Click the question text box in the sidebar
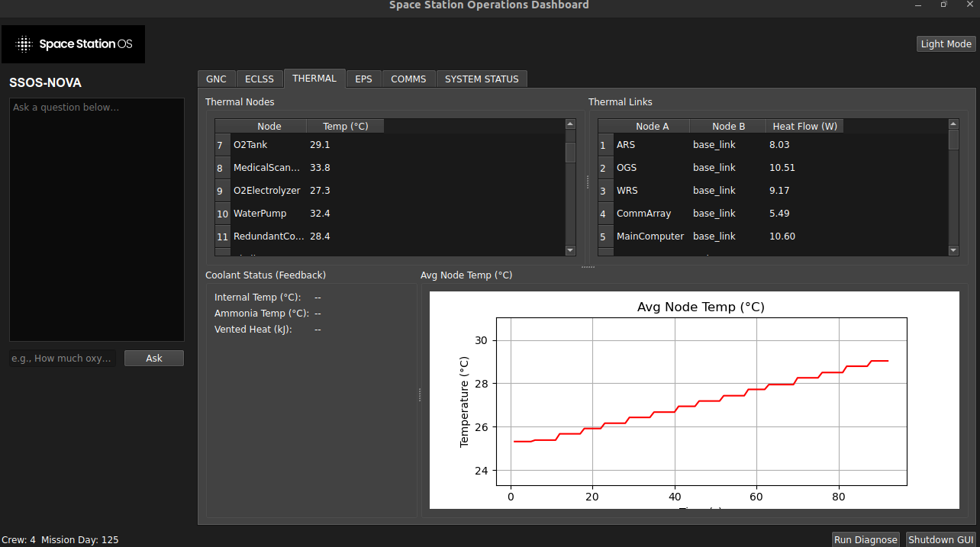Image resolution: width=980 pixels, height=547 pixels. pyautogui.click(x=96, y=217)
